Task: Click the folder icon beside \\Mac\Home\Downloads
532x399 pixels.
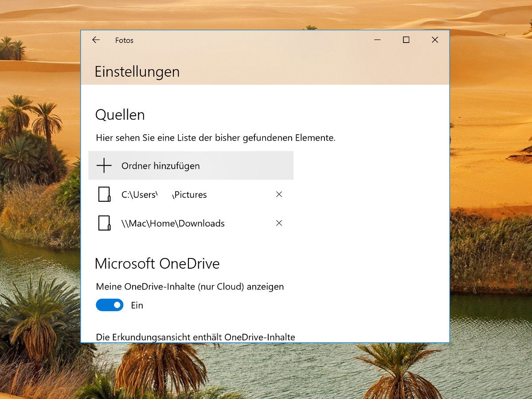Action: tap(104, 223)
